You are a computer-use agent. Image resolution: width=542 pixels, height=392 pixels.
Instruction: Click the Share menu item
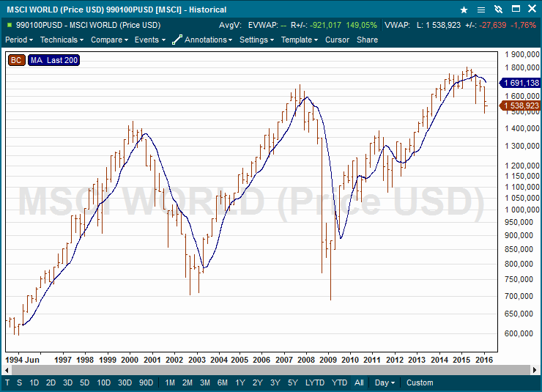[x=367, y=40]
